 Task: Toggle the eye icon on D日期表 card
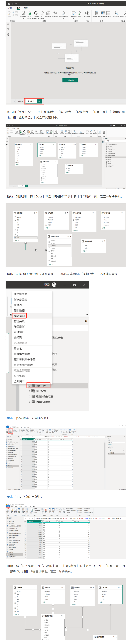click(x=34, y=213)
